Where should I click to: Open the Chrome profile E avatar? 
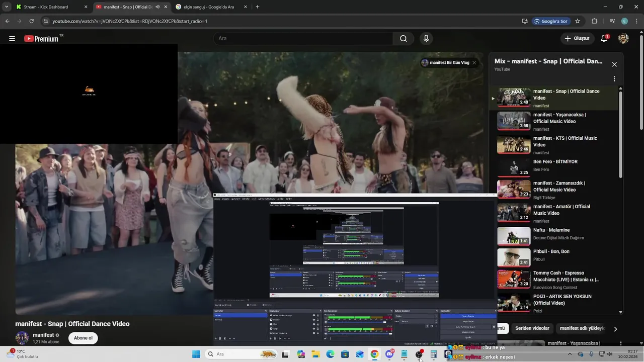[624, 21]
